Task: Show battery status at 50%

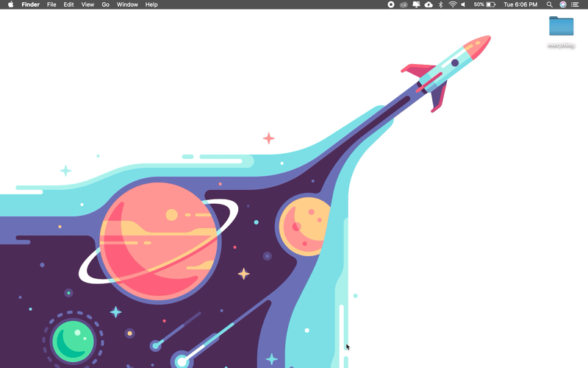Action: 484,4
